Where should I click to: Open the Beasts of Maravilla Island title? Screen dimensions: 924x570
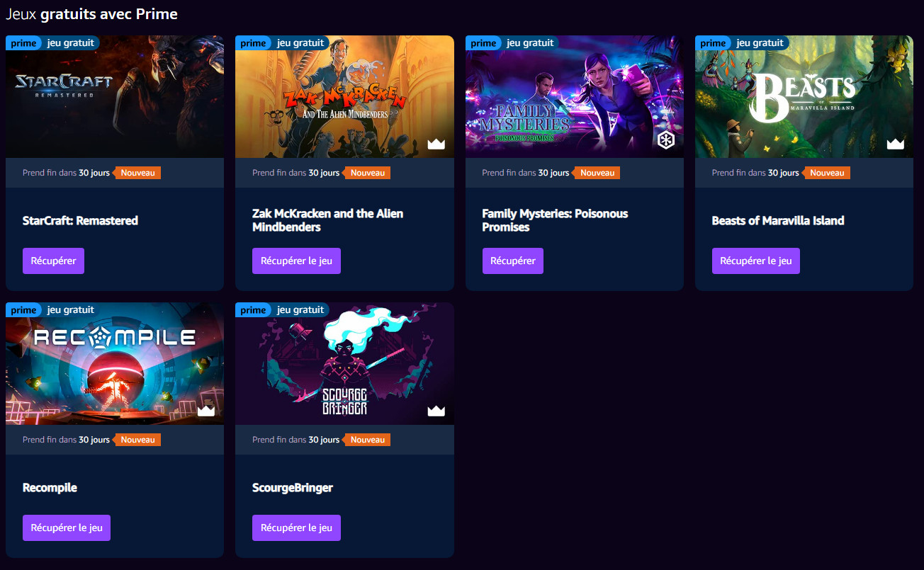[778, 221]
